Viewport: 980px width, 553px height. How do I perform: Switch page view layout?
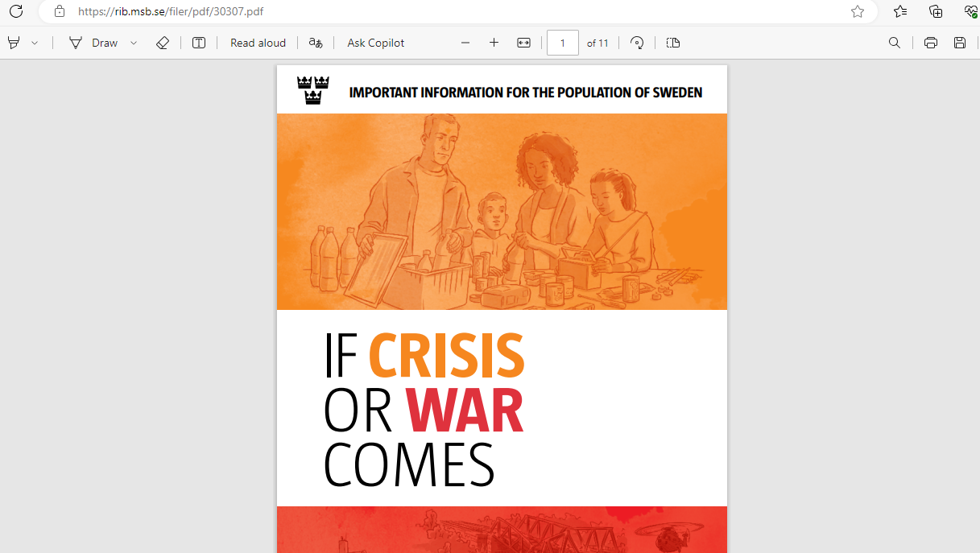tap(674, 43)
